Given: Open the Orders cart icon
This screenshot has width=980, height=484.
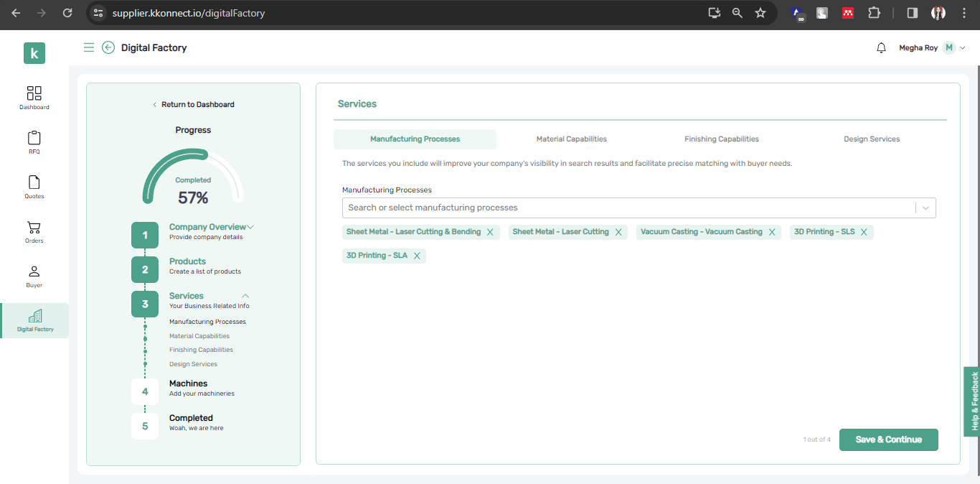Looking at the screenshot, I should [x=34, y=228].
